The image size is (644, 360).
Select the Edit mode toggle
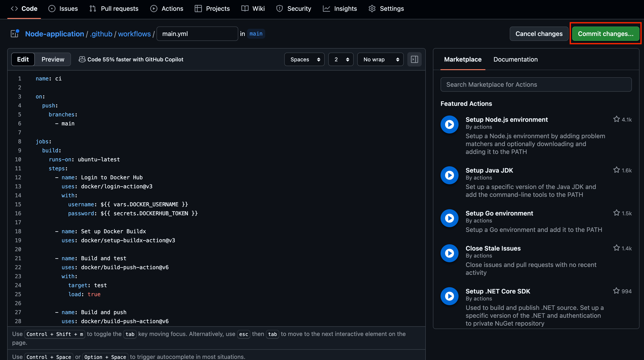coord(23,59)
